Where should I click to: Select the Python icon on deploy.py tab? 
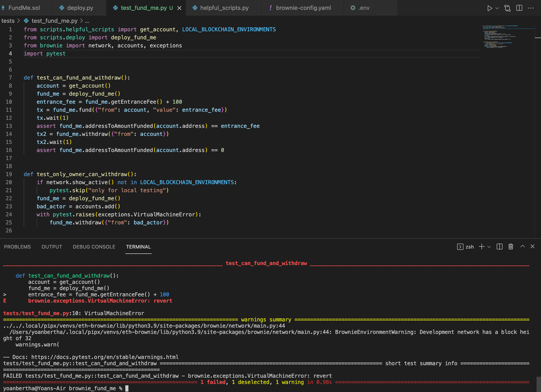point(62,8)
